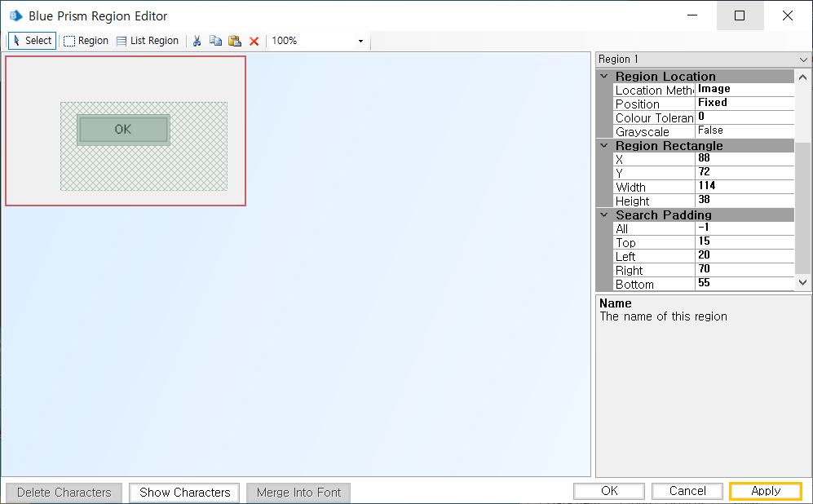Click the Merge Into Font button

pyautogui.click(x=298, y=492)
